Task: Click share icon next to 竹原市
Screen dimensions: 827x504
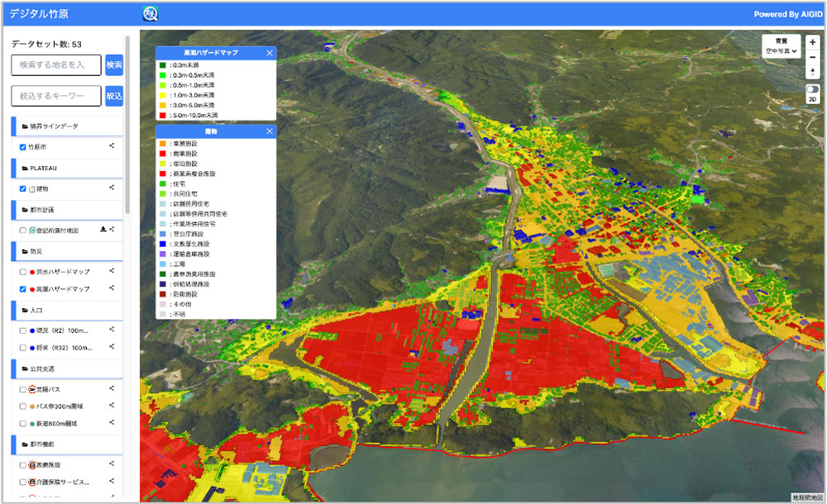Action: (112, 146)
